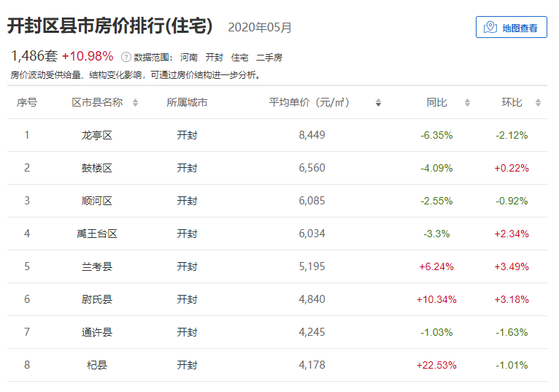Click the 序号 column header
Viewport: 559px width, 392px height.
click(x=27, y=103)
